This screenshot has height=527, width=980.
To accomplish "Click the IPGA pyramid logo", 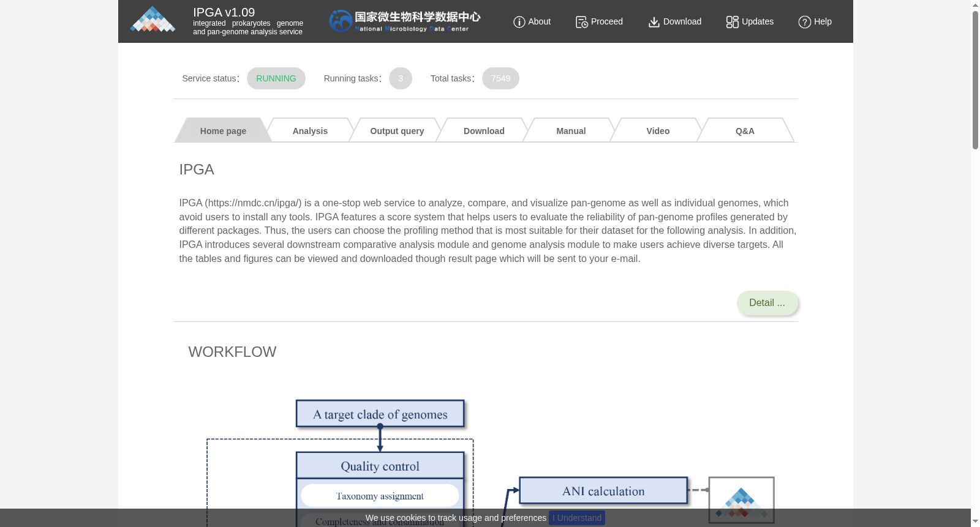I will (x=153, y=20).
